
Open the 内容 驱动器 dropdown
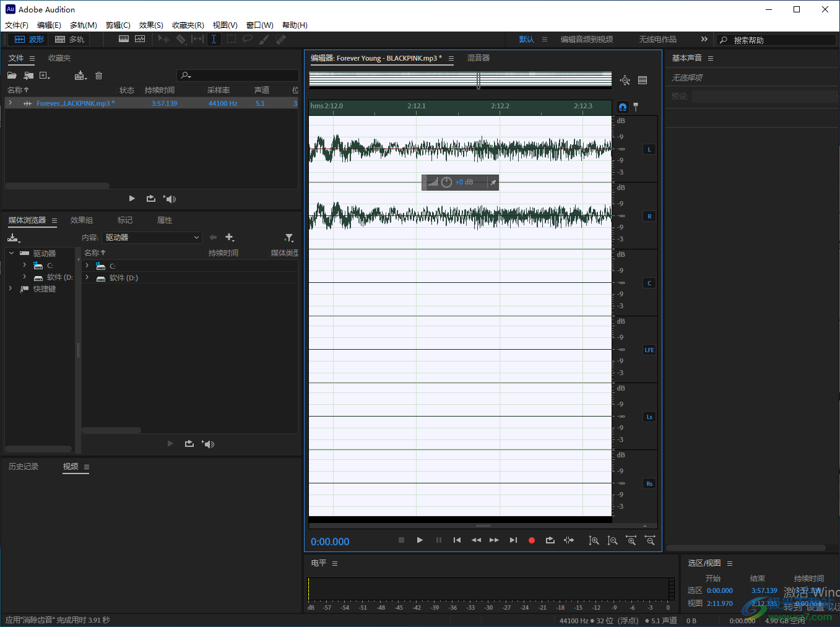click(x=152, y=238)
